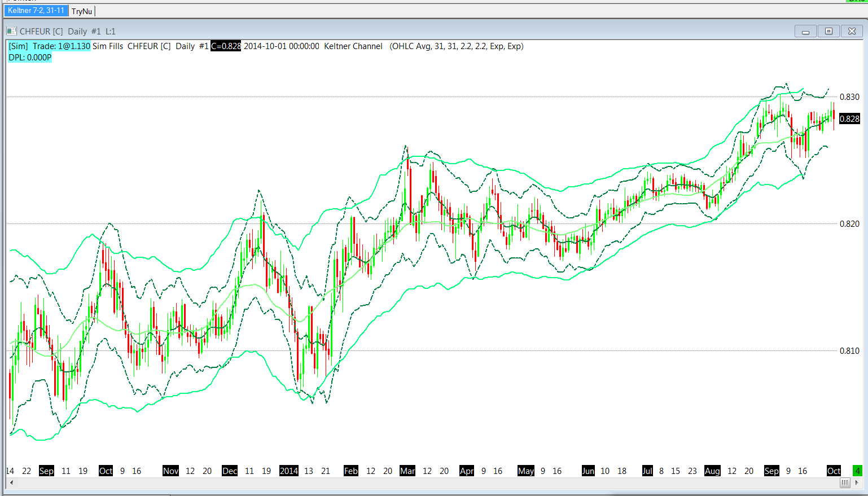Click the 'Dec' month marker on time axis

click(x=230, y=471)
